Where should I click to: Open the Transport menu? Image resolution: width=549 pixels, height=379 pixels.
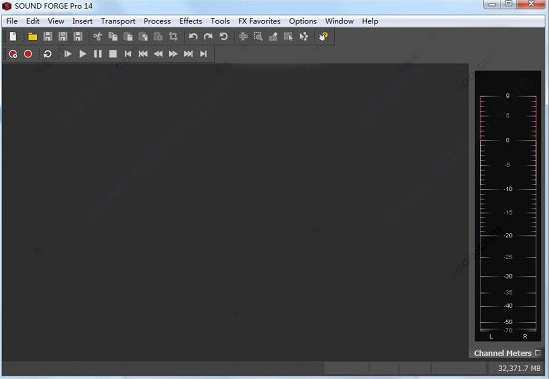(x=118, y=21)
